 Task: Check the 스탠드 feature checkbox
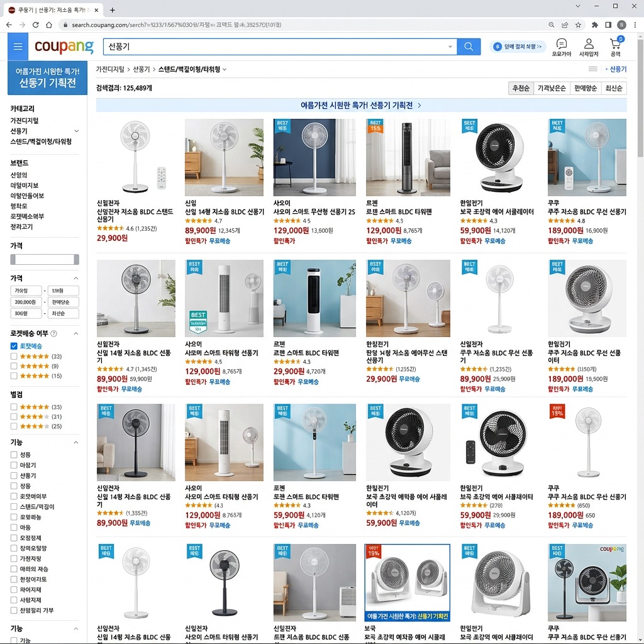pos(14,507)
